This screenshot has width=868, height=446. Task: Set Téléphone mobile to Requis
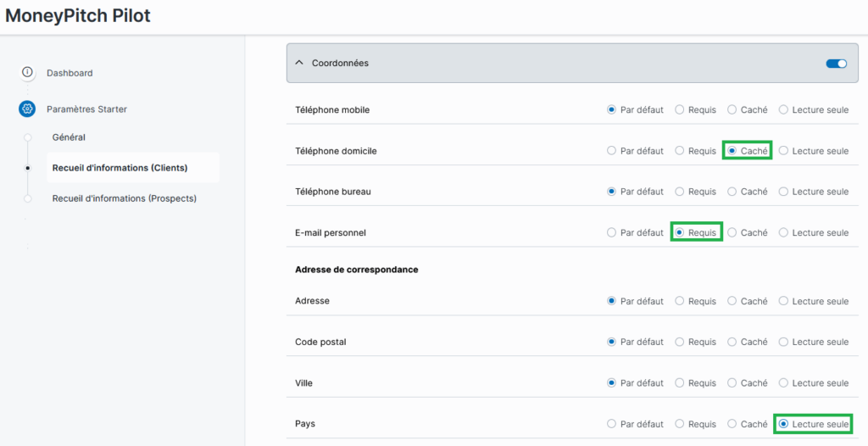(x=680, y=110)
